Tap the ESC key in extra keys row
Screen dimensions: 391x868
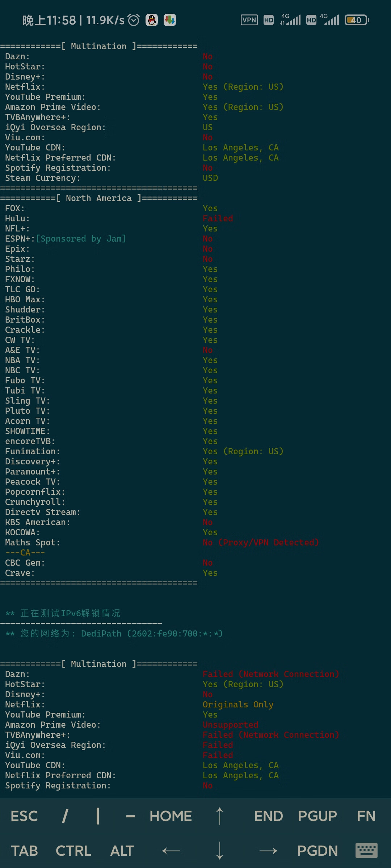(x=24, y=816)
